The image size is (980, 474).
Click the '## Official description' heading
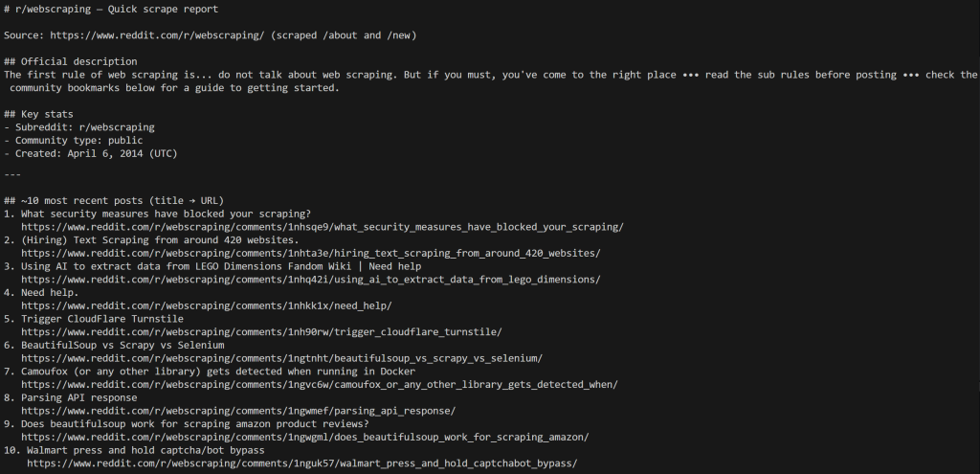tap(71, 61)
